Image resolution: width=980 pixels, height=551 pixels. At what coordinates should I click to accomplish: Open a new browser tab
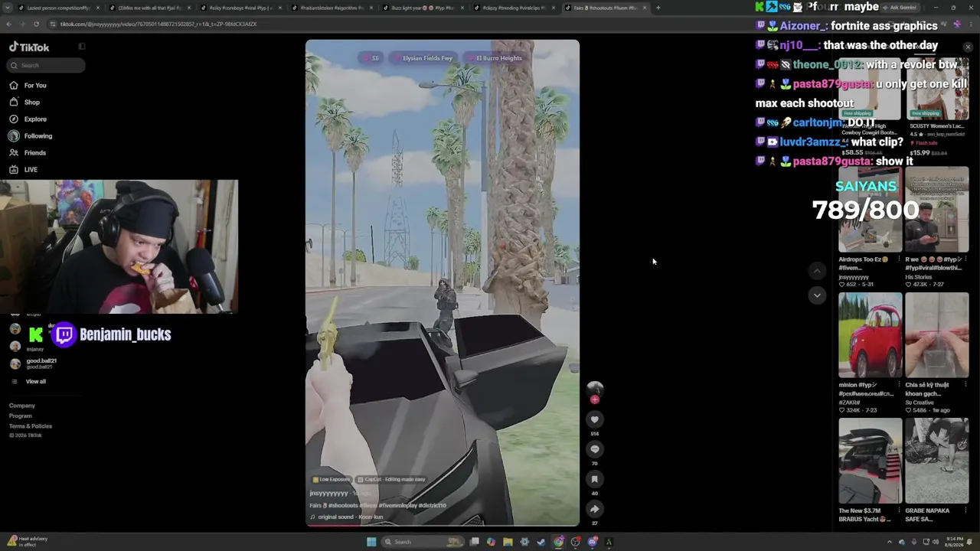tap(658, 8)
